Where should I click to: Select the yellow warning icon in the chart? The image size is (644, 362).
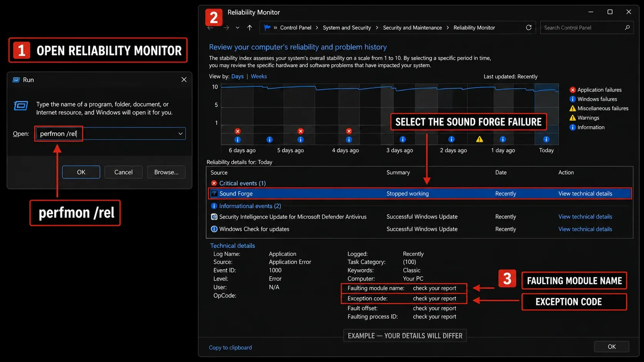(480, 139)
